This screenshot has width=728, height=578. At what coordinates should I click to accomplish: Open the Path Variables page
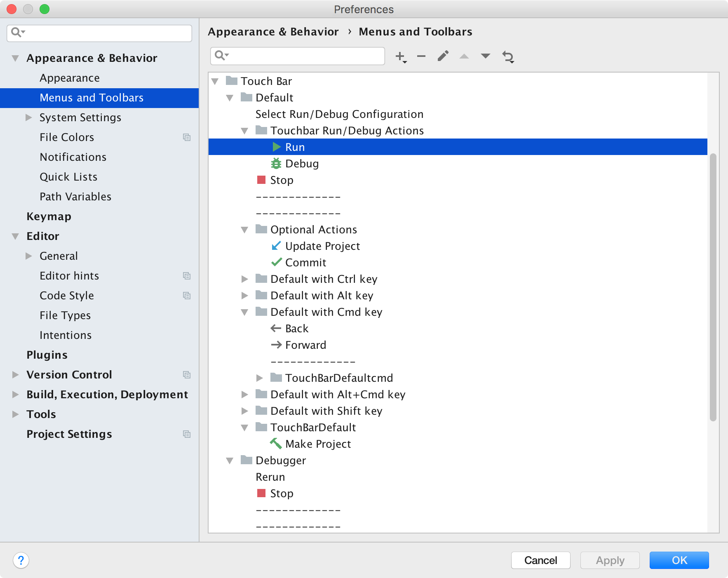pos(75,197)
